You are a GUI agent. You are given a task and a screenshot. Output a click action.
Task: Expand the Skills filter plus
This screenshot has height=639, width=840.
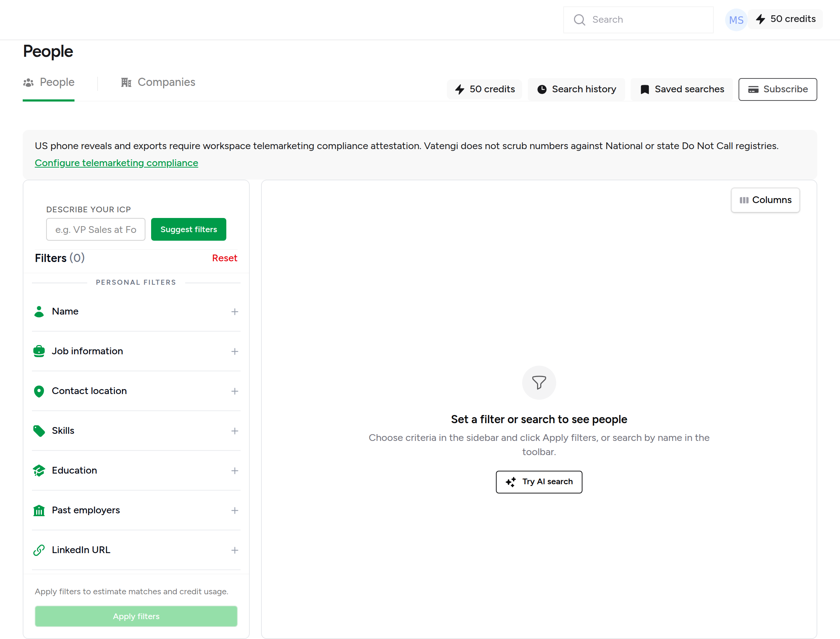pos(234,431)
